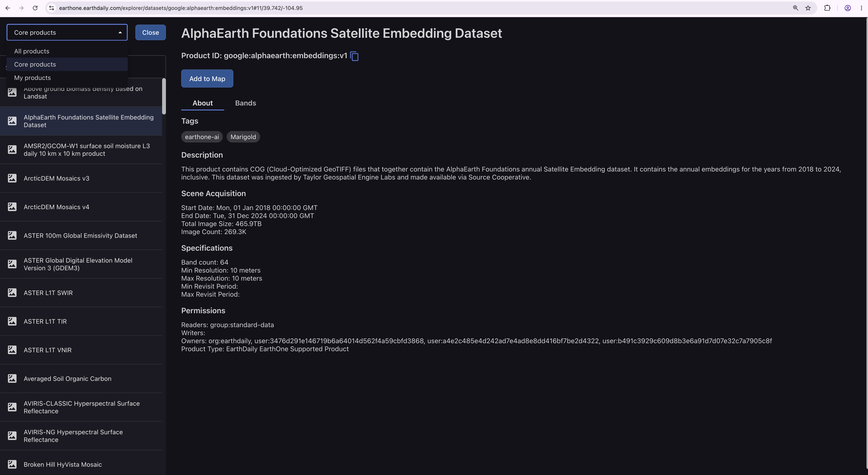Click the earthone-ai tag chip

pyautogui.click(x=202, y=137)
